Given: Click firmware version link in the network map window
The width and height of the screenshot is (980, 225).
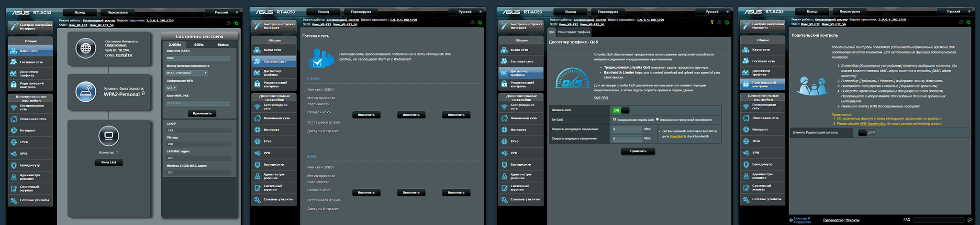Looking at the screenshot, I should 160,21.
